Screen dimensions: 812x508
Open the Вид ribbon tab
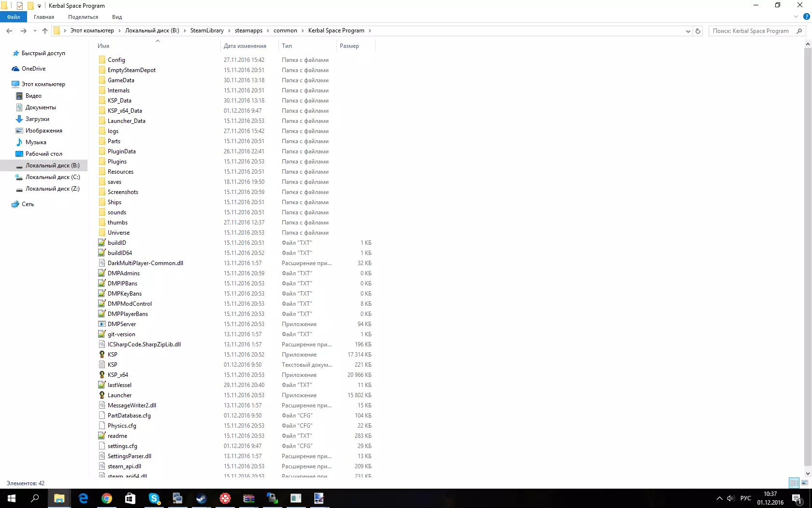117,17
